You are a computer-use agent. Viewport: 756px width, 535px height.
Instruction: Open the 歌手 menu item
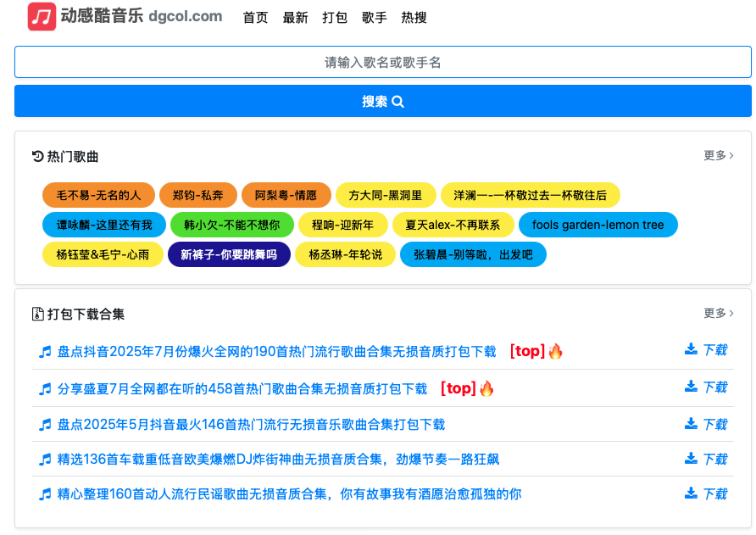[374, 17]
